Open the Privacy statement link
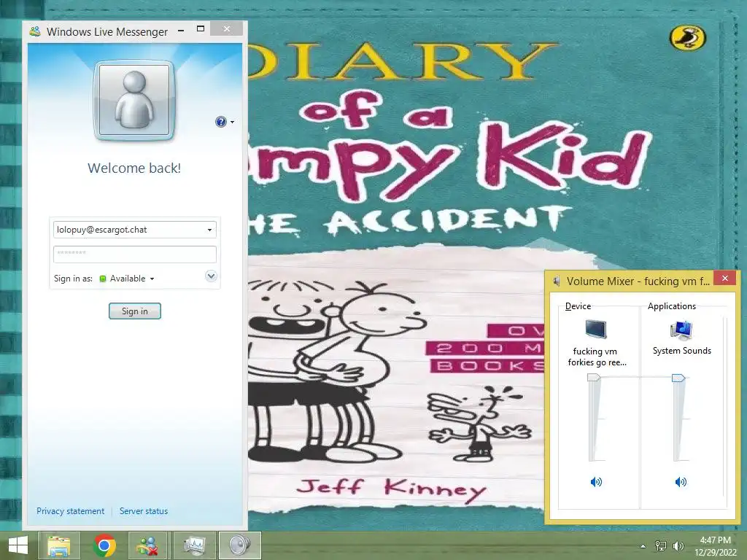Image resolution: width=747 pixels, height=560 pixels. [x=71, y=511]
